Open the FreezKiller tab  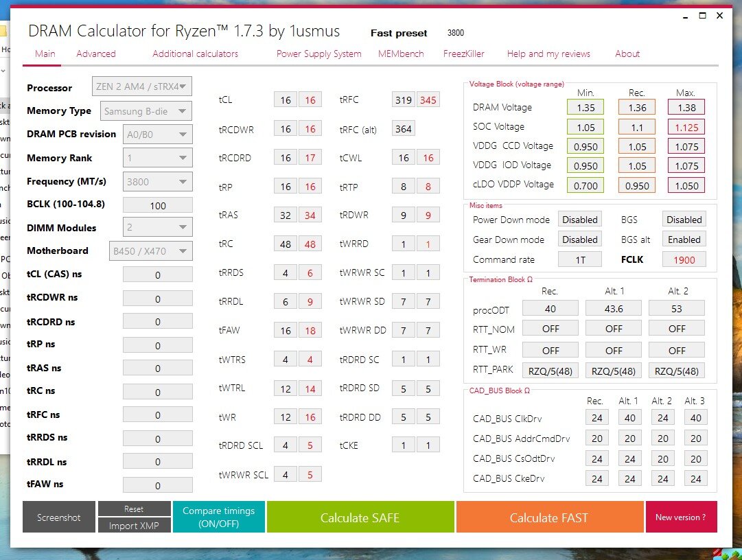tap(464, 54)
